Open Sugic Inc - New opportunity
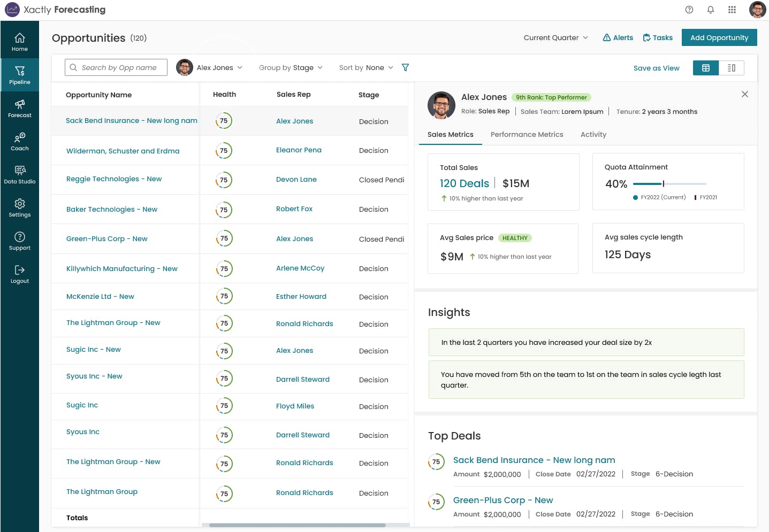 [94, 349]
